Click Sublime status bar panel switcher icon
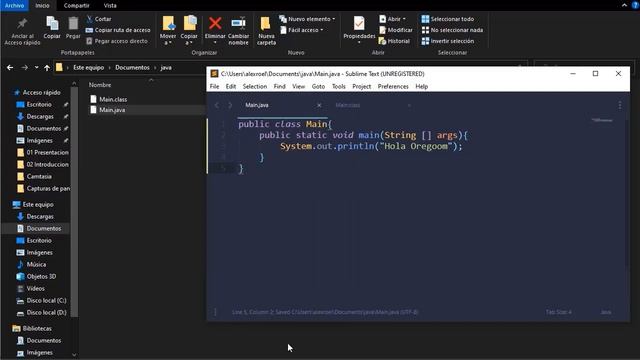 [215, 312]
